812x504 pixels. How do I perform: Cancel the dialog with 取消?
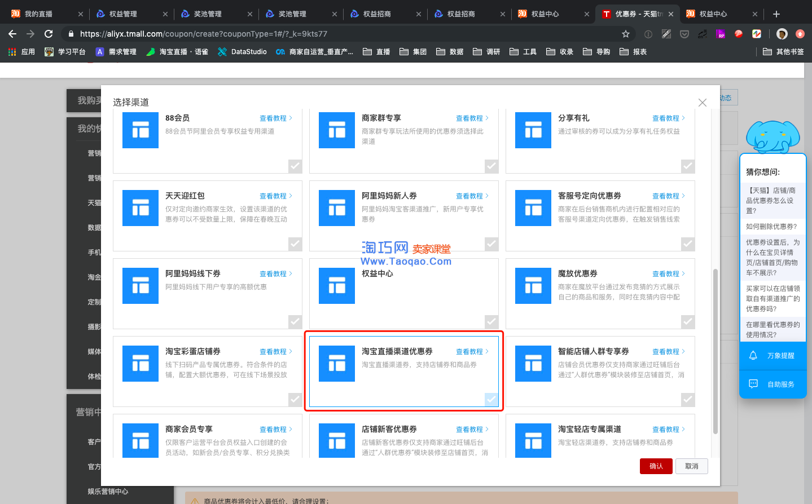[692, 466]
